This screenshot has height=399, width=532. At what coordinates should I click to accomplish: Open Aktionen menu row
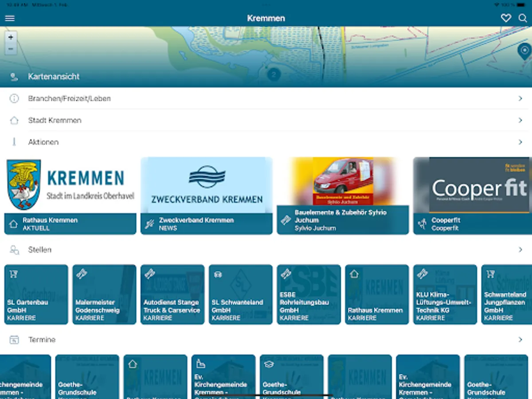266,142
